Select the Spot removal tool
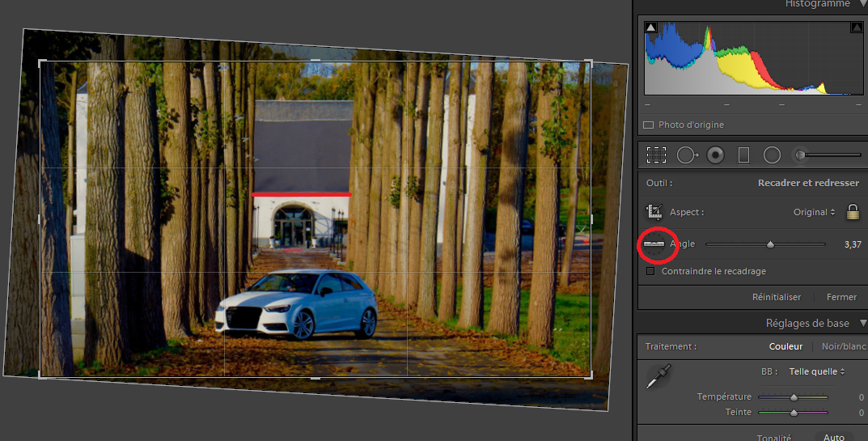 [687, 155]
